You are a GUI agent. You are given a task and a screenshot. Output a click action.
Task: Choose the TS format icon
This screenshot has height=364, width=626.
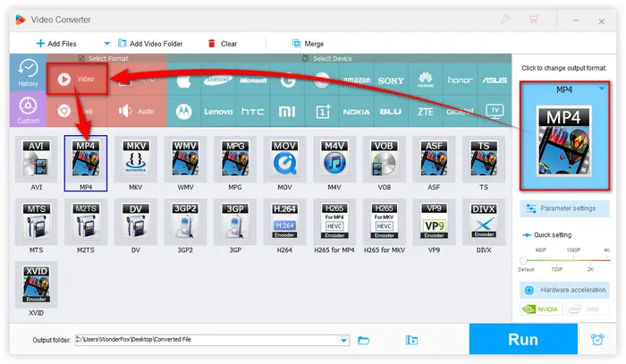click(484, 159)
